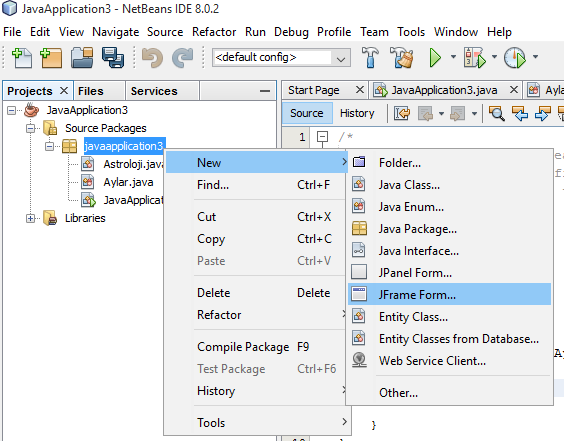This screenshot has width=564, height=441.
Task: Switch to JavaApplication3.java editor tab
Action: [444, 90]
